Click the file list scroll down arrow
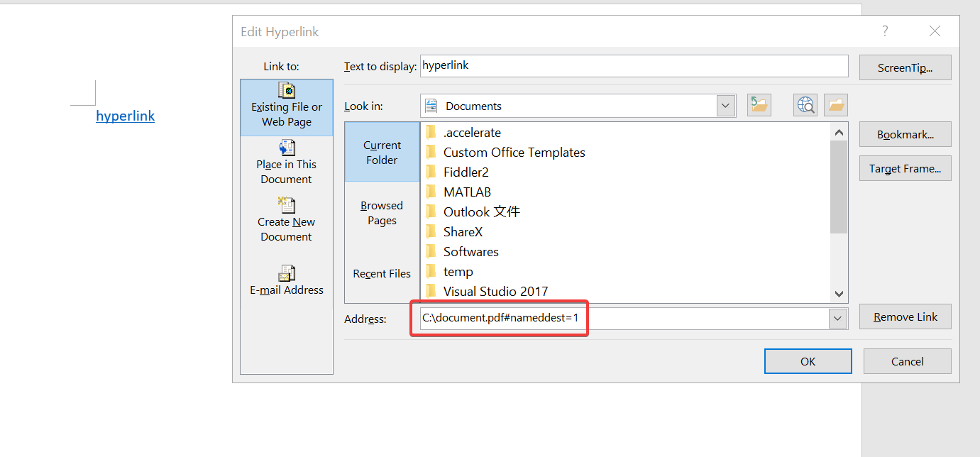This screenshot has height=457, width=980. 839,294
